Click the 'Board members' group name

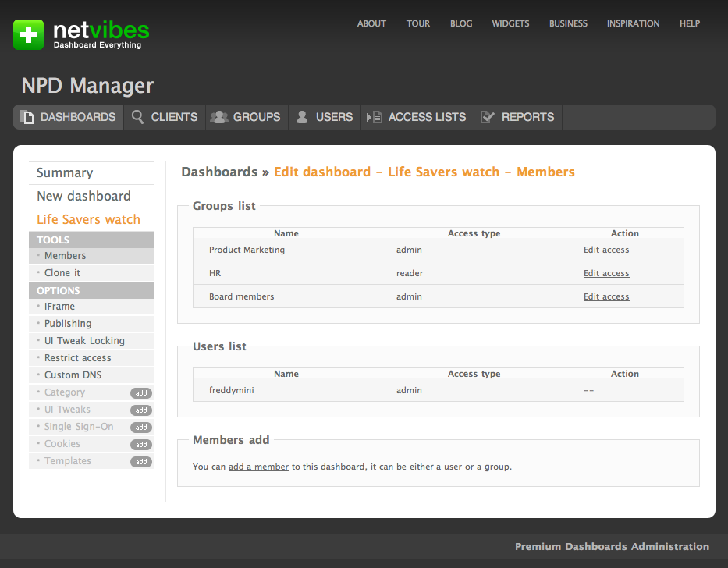click(241, 296)
